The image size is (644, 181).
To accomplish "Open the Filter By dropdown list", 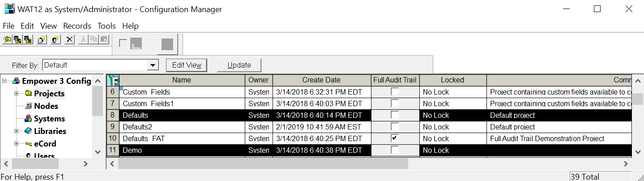I will [154, 65].
